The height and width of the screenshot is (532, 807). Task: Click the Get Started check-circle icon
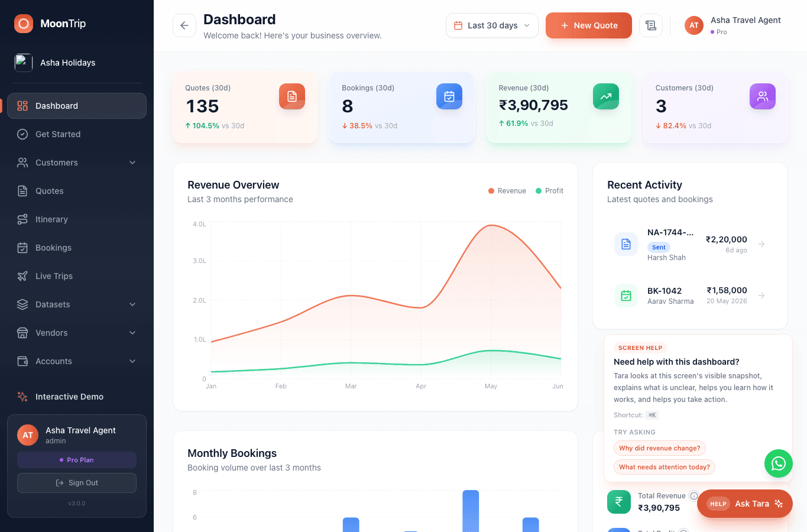pos(22,134)
